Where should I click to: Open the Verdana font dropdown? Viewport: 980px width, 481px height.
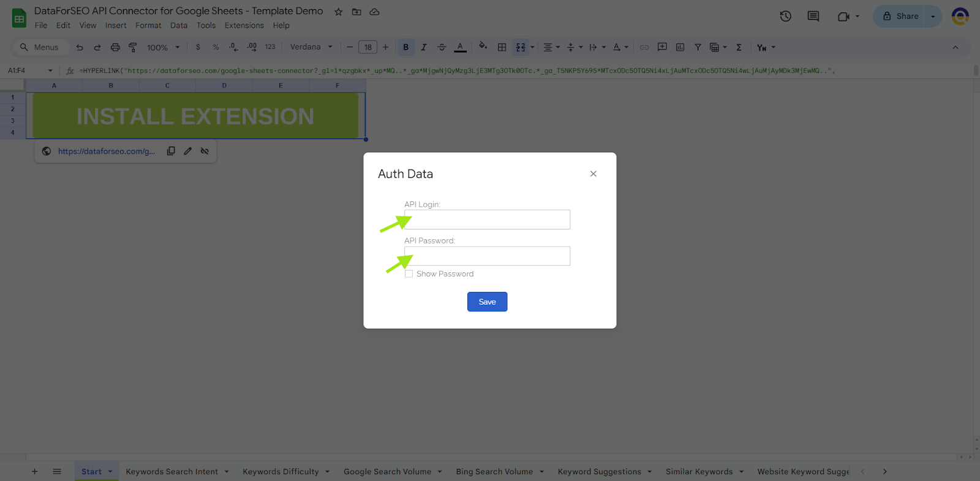311,47
